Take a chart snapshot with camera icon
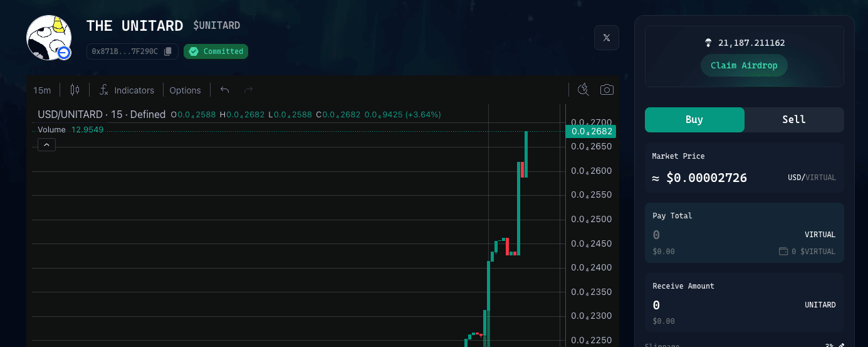The height and width of the screenshot is (347, 868). coord(606,90)
